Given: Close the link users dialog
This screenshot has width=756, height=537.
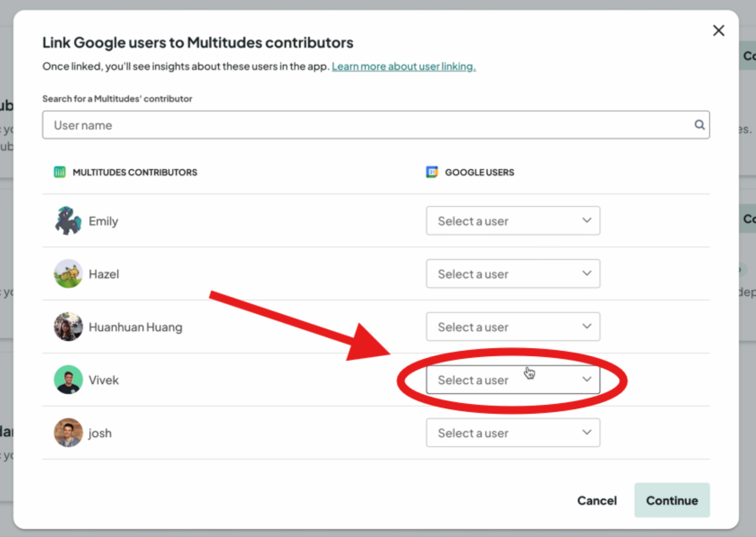Looking at the screenshot, I should (x=718, y=30).
